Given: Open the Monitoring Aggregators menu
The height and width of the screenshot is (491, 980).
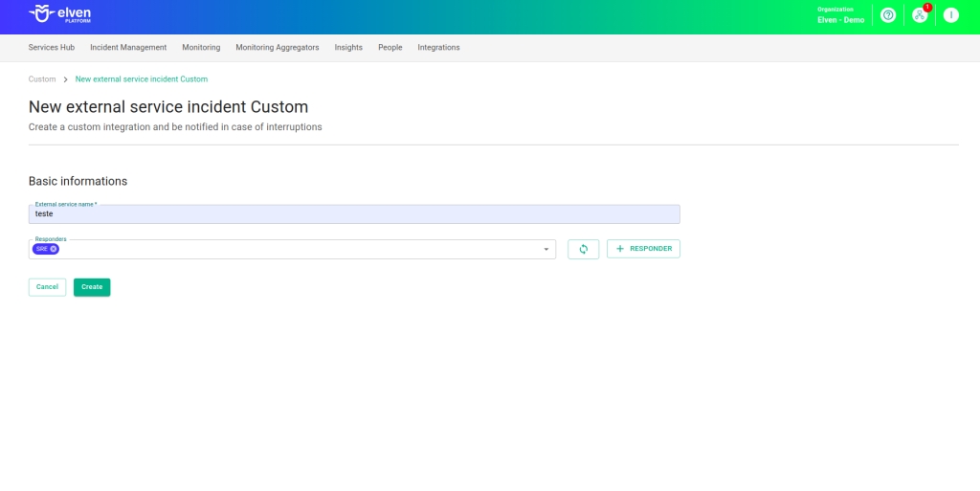Looking at the screenshot, I should click(x=278, y=47).
